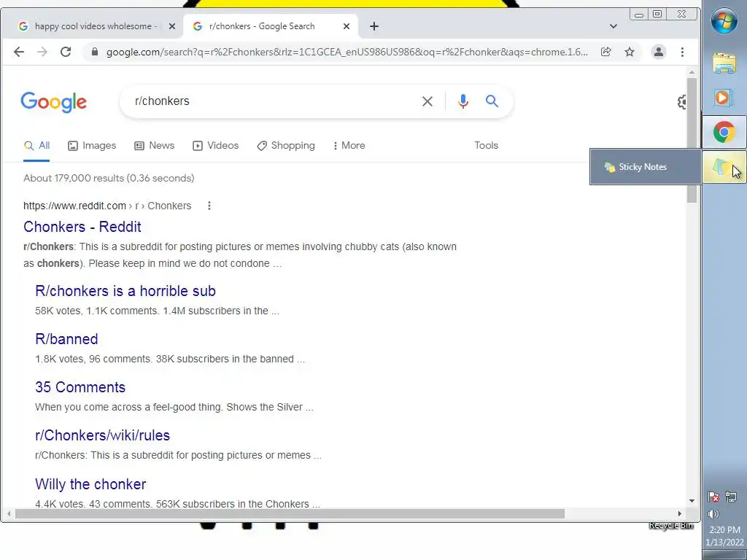Click horizontal scrollbar right arrow
Screen dimensions: 747x560
coord(680,514)
